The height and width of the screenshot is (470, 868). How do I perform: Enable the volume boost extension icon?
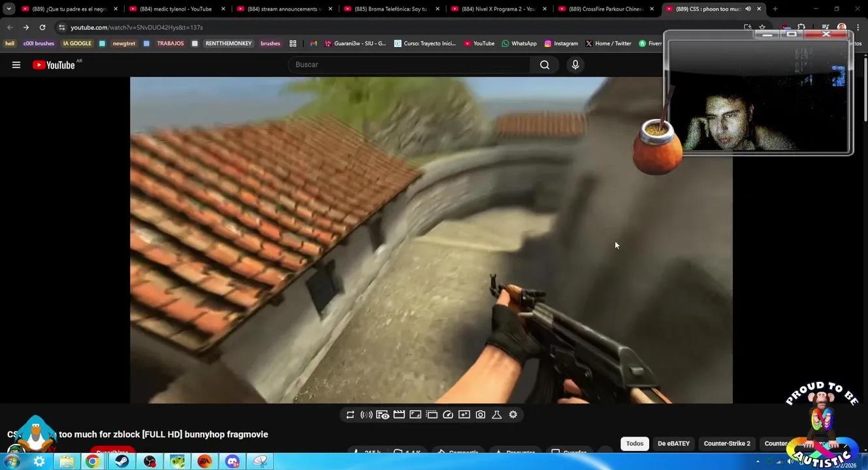point(366,415)
